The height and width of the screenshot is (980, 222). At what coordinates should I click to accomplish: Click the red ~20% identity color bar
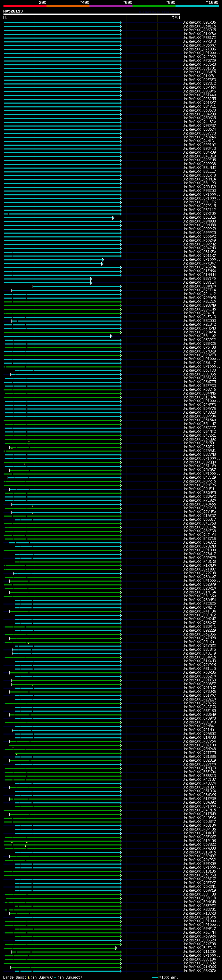[25, 6]
